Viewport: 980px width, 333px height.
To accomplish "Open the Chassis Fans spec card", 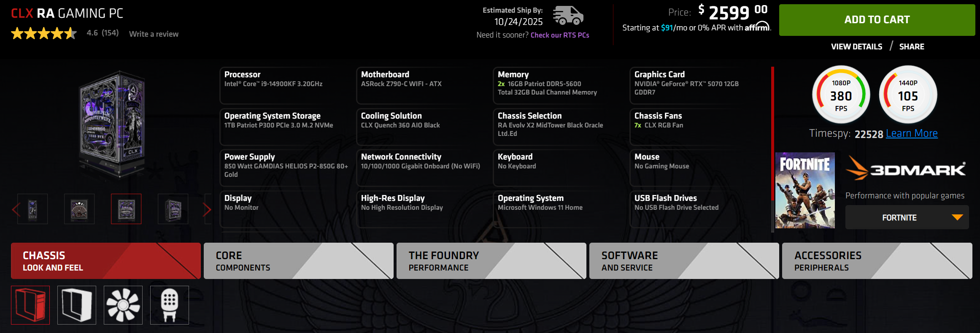I will pos(696,127).
